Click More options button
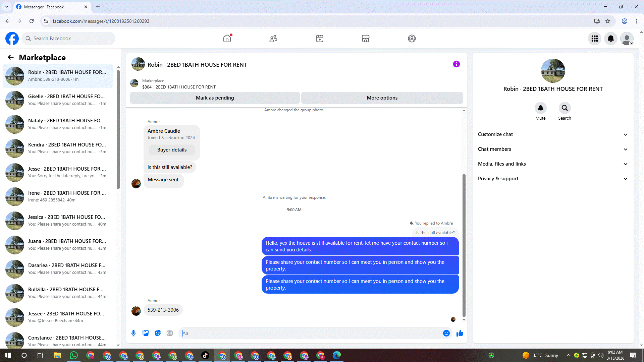This screenshot has height=362, width=644. 382,98
